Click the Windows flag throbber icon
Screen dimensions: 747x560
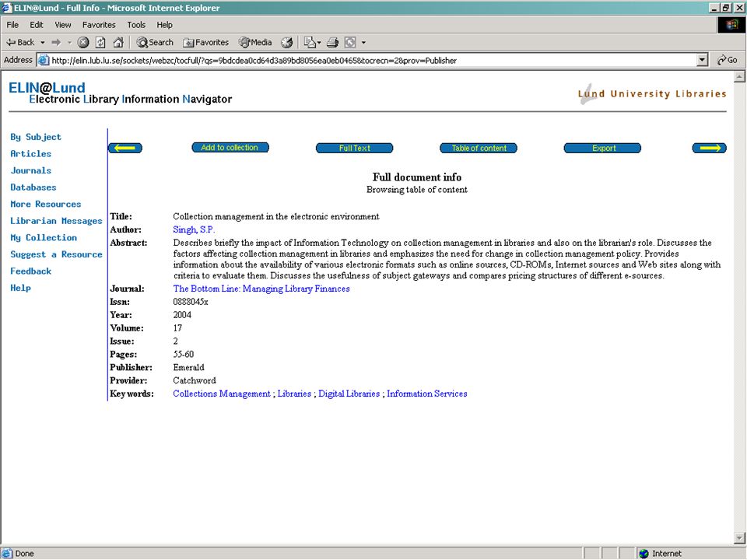pyautogui.click(x=731, y=25)
